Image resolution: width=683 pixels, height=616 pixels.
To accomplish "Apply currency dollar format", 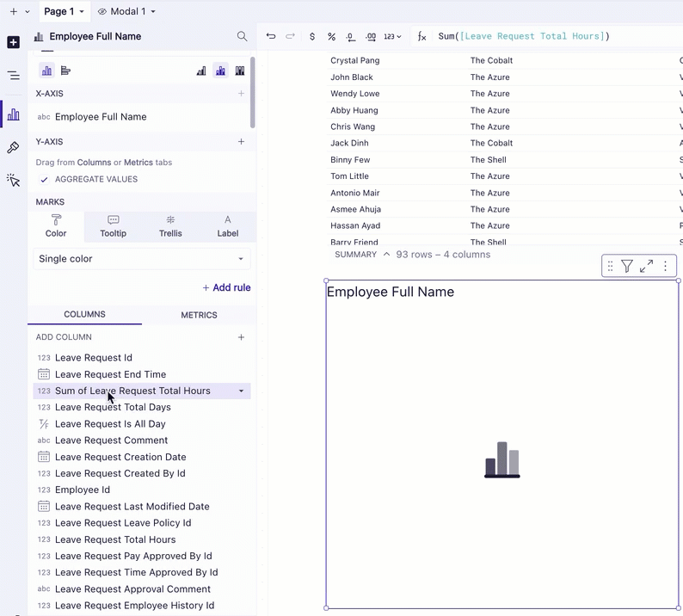I will [x=312, y=37].
